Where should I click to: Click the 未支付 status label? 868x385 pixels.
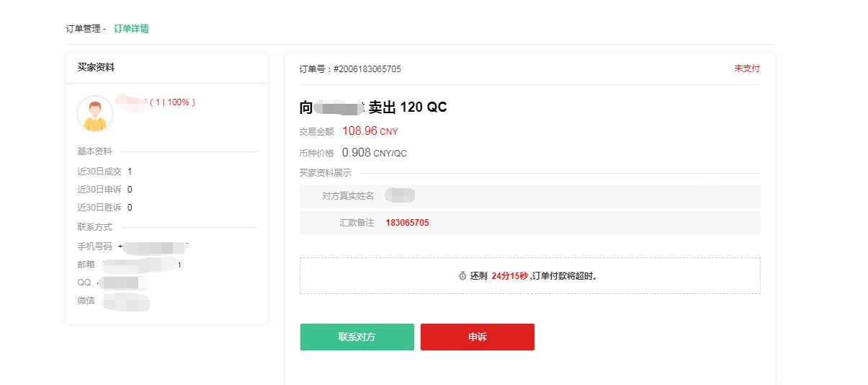[x=747, y=68]
